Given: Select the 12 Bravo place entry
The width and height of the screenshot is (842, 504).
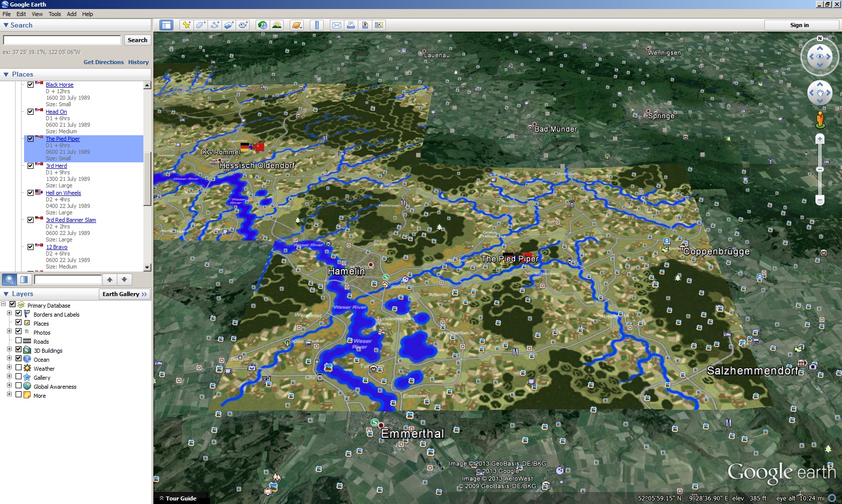Looking at the screenshot, I should 57,247.
